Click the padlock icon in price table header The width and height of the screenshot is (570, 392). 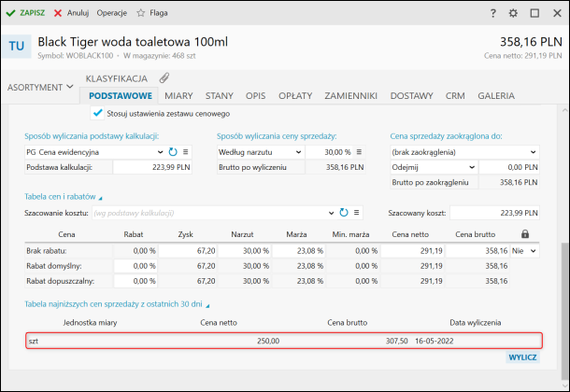point(525,234)
